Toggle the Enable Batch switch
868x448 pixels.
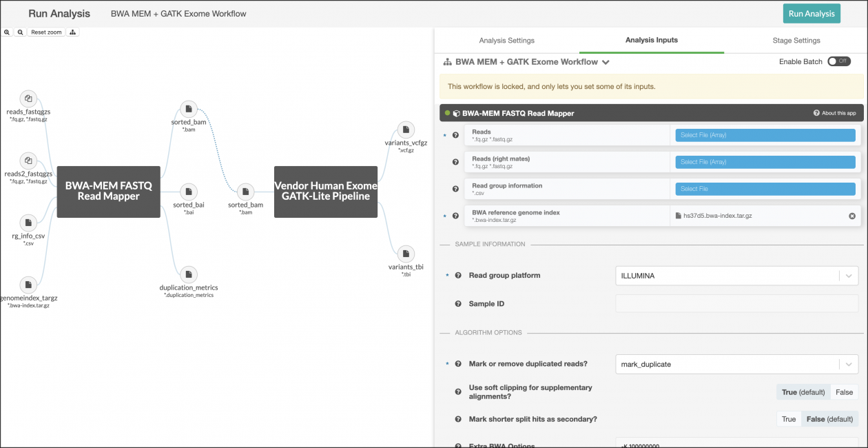(838, 61)
